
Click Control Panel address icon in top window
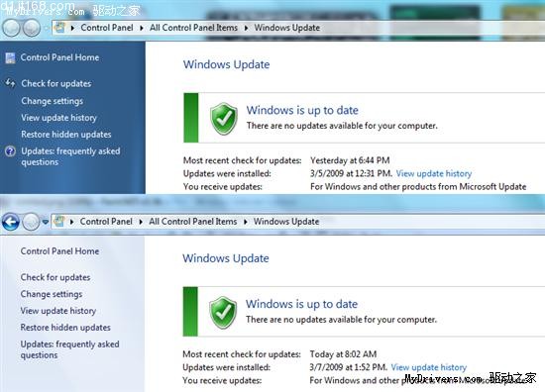click(x=59, y=28)
